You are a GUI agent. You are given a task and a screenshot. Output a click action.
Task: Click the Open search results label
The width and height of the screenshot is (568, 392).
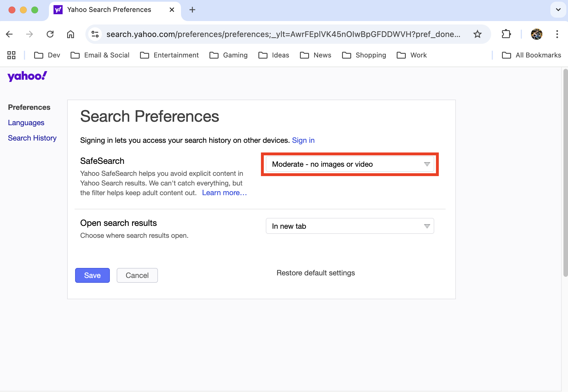click(x=118, y=223)
